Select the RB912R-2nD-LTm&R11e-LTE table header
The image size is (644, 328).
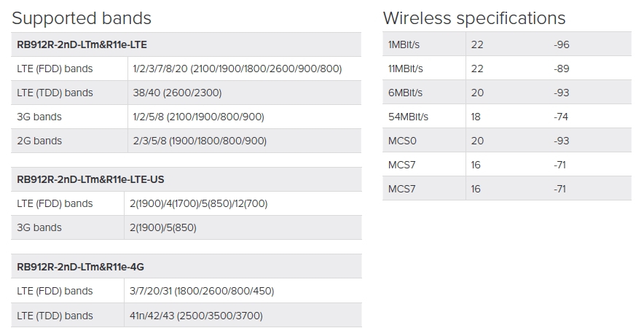pos(82,44)
